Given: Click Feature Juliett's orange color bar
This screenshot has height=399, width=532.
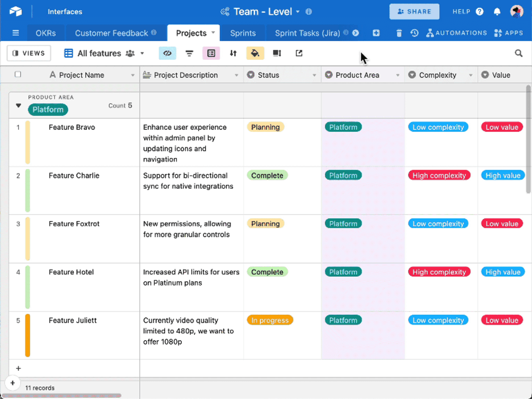Looking at the screenshot, I should [28, 335].
